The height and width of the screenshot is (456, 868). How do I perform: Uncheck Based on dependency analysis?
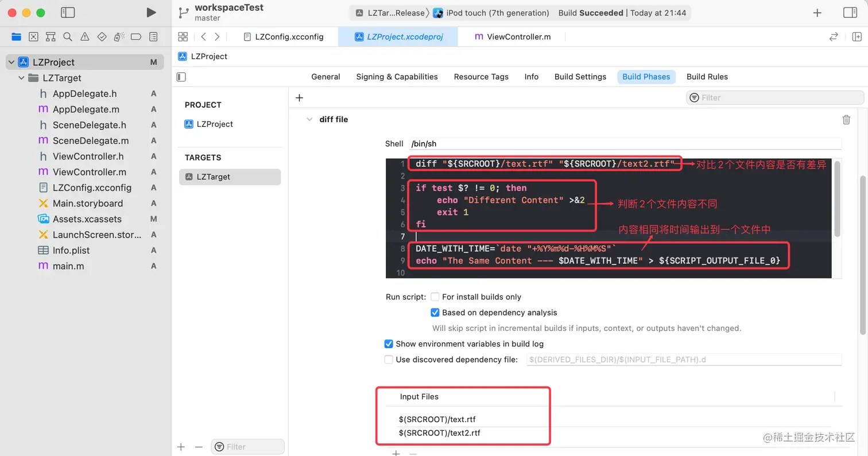435,313
